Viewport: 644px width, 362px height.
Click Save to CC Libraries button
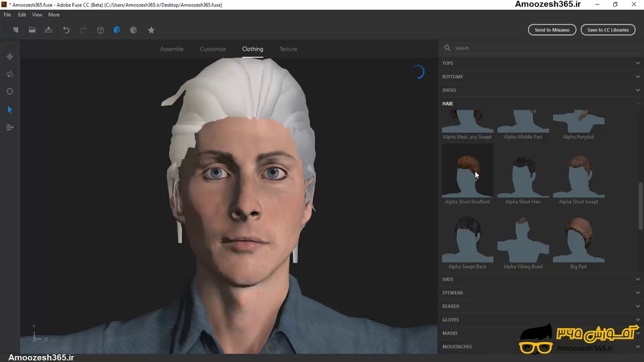click(608, 30)
